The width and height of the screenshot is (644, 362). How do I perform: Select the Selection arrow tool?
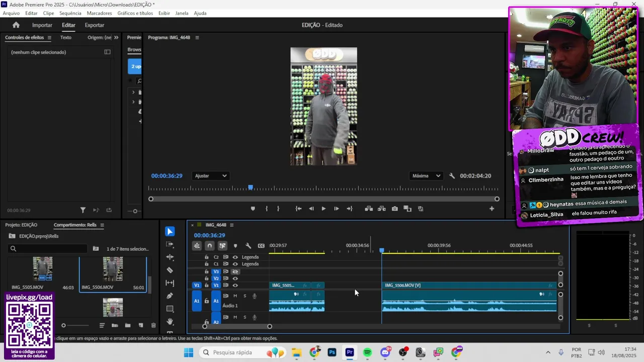[170, 231]
